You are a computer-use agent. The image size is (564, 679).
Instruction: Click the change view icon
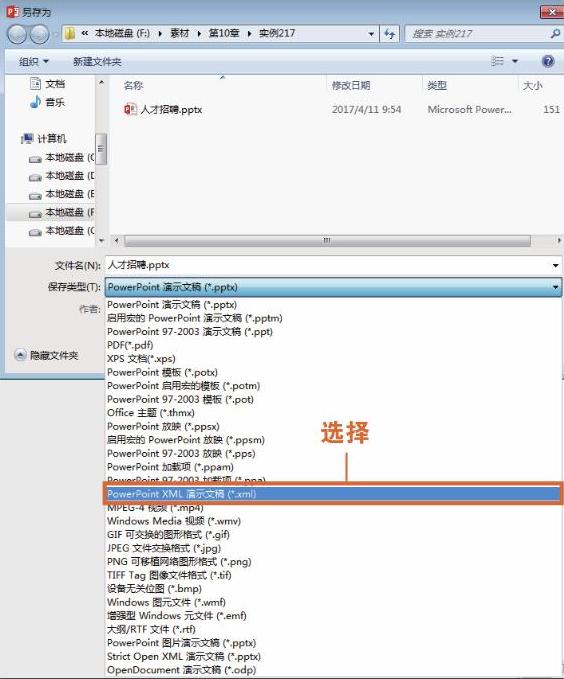[497, 61]
